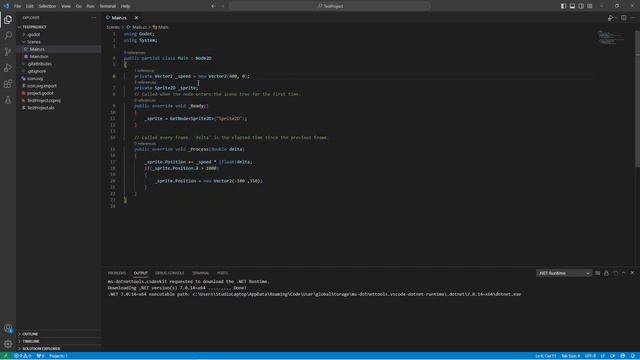The image size is (640, 360).
Task: Toggle the secondary side bar layout button
Action: tap(581, 6)
